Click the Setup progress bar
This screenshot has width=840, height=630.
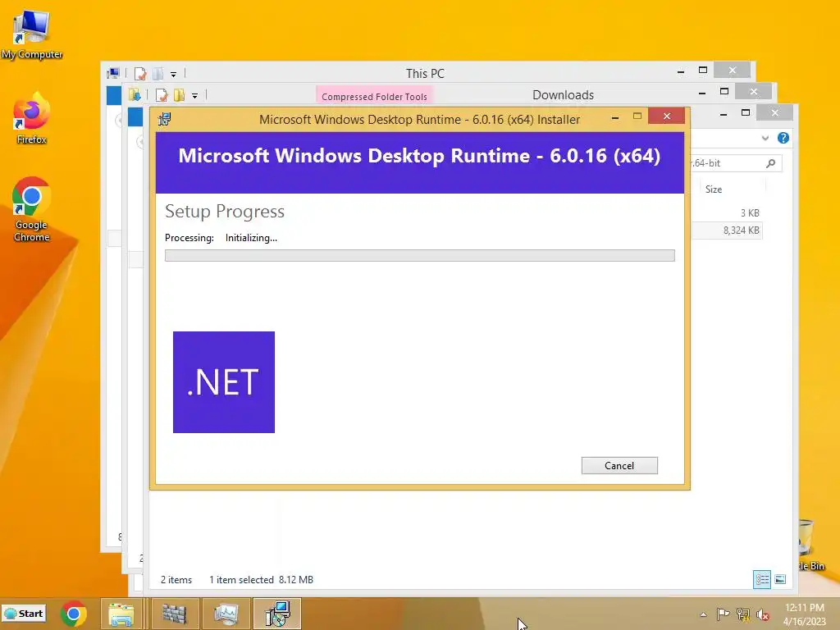click(419, 256)
